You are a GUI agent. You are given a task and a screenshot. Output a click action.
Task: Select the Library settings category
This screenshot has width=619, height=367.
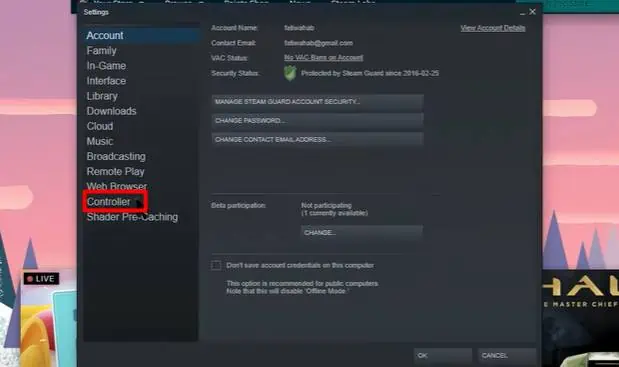pos(102,96)
